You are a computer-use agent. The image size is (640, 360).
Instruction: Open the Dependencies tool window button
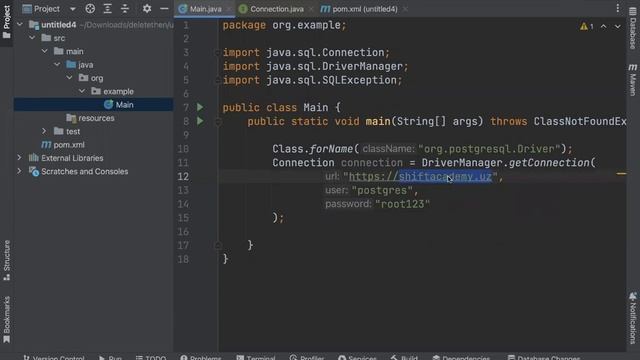[x=461, y=357]
